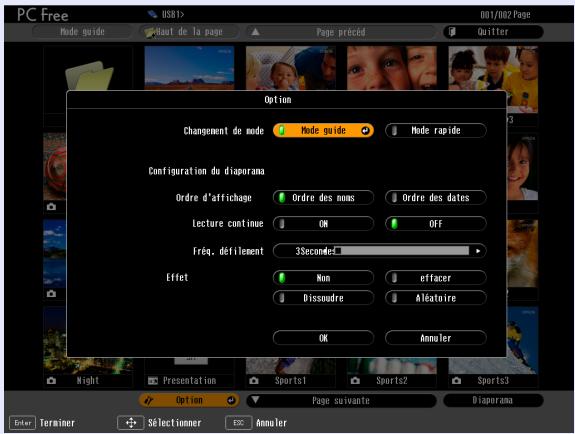This screenshot has width=575, height=434.
Task: Click the Fréq. défilement slider bar
Action: (402, 251)
